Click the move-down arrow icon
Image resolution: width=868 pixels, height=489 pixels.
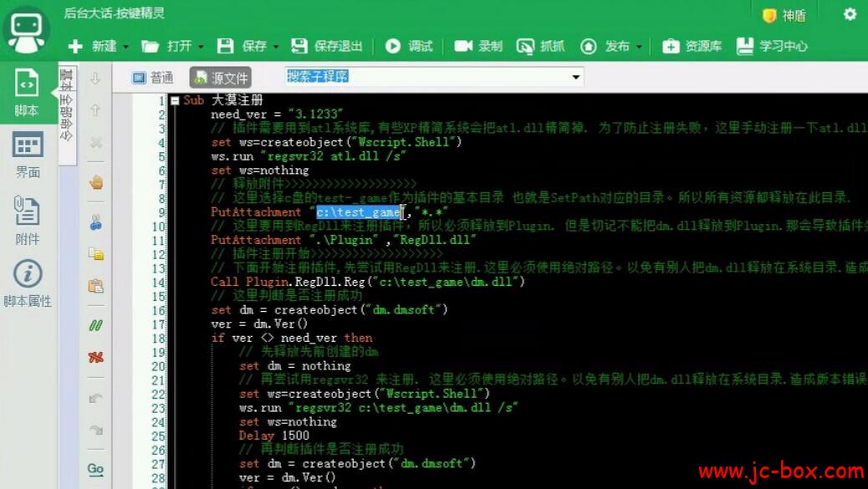pyautogui.click(x=95, y=79)
